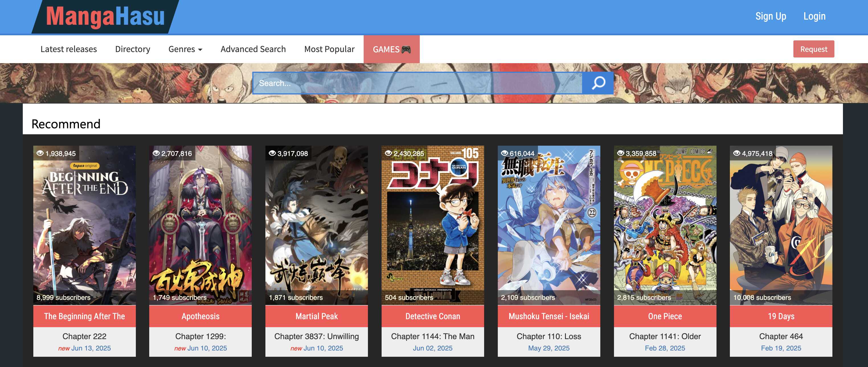The width and height of the screenshot is (868, 367).
Task: Switch to Latest releases
Action: click(68, 49)
